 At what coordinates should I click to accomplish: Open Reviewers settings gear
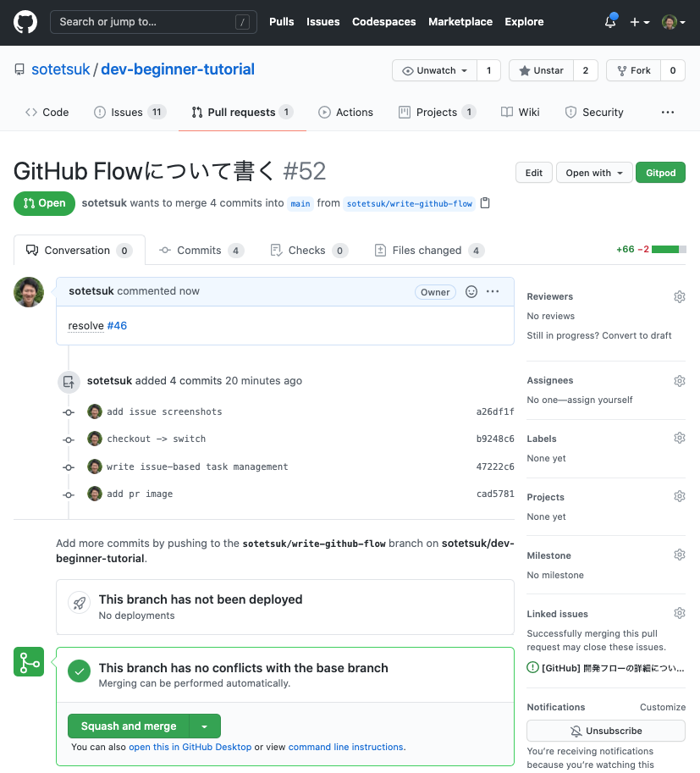point(680,296)
